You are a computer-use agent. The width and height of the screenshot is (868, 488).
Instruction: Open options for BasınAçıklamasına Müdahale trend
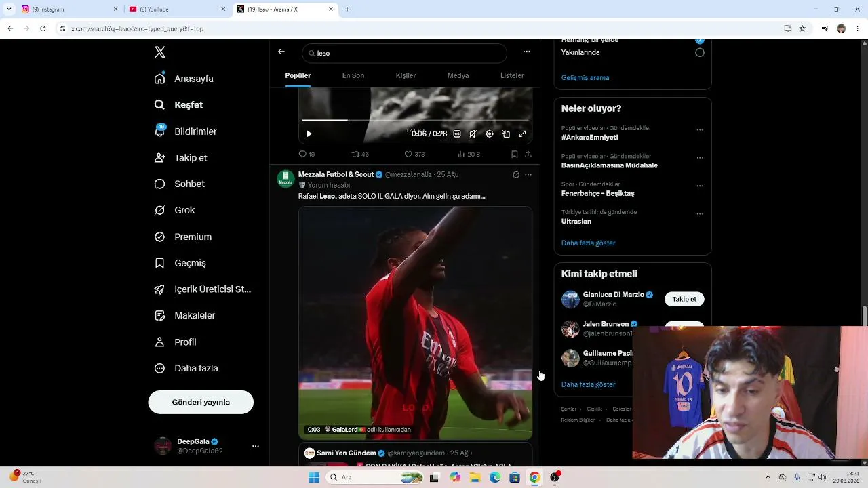[700, 158]
